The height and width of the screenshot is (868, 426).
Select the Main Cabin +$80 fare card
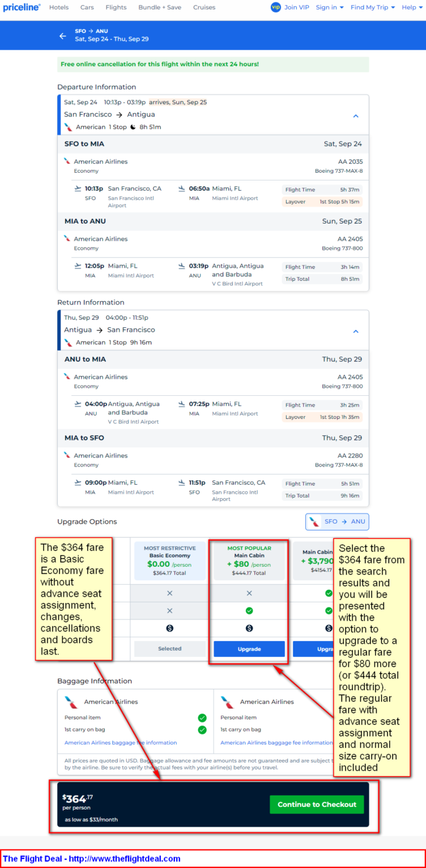coord(249,561)
